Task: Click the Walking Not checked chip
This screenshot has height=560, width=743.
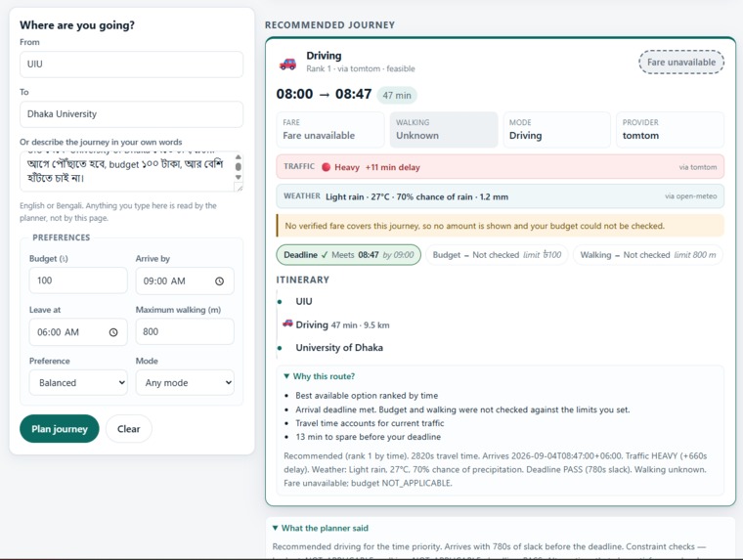Action: tap(648, 255)
